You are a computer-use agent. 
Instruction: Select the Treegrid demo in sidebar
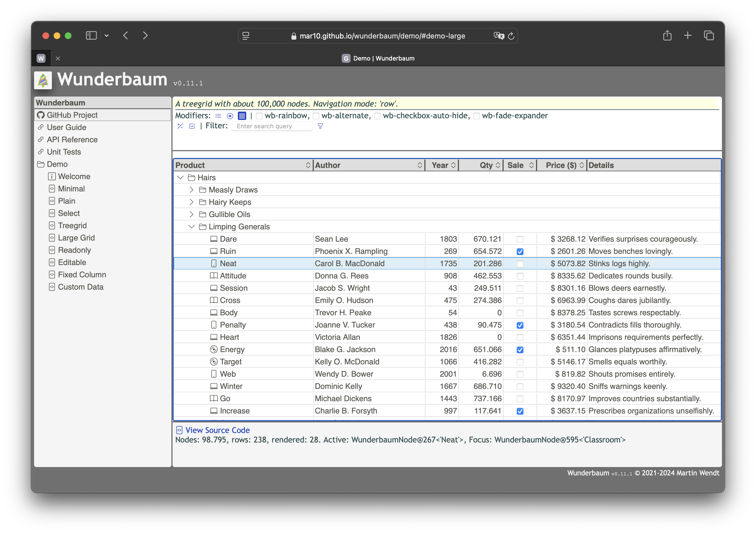pyautogui.click(x=72, y=226)
